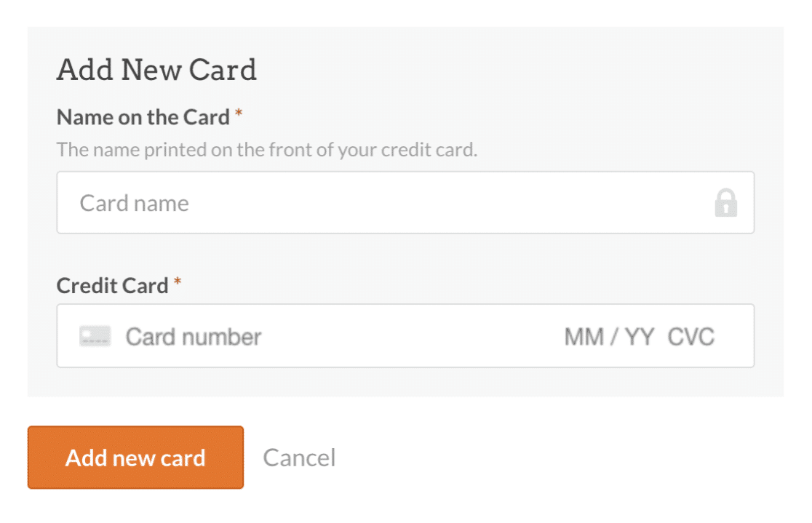Click the red asterisk after Credit Card label
Screen dimensions: 812x523
tap(178, 282)
